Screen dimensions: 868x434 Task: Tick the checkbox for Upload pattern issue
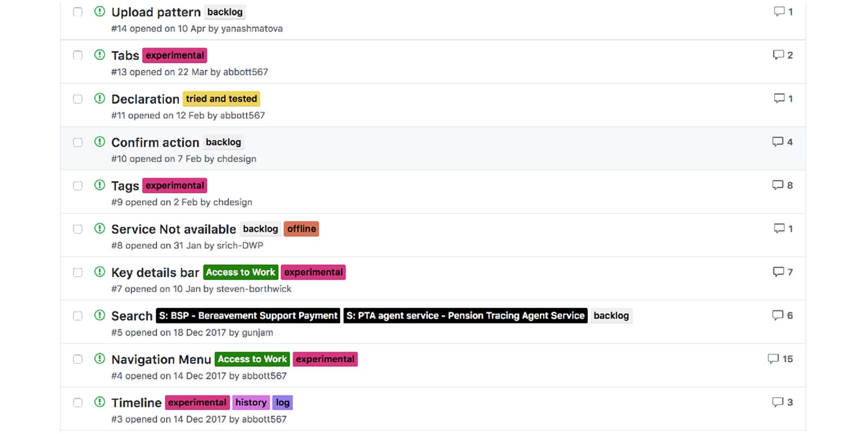78,12
